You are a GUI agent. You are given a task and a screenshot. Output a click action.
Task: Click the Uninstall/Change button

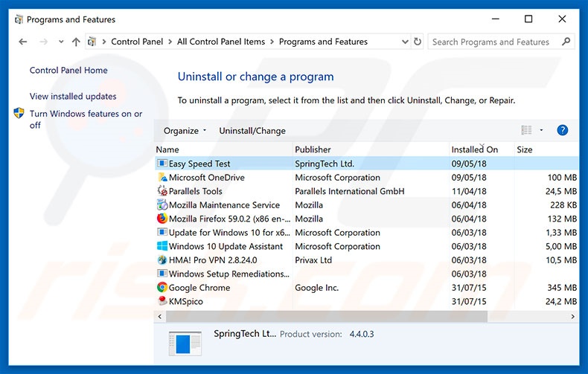pos(252,131)
